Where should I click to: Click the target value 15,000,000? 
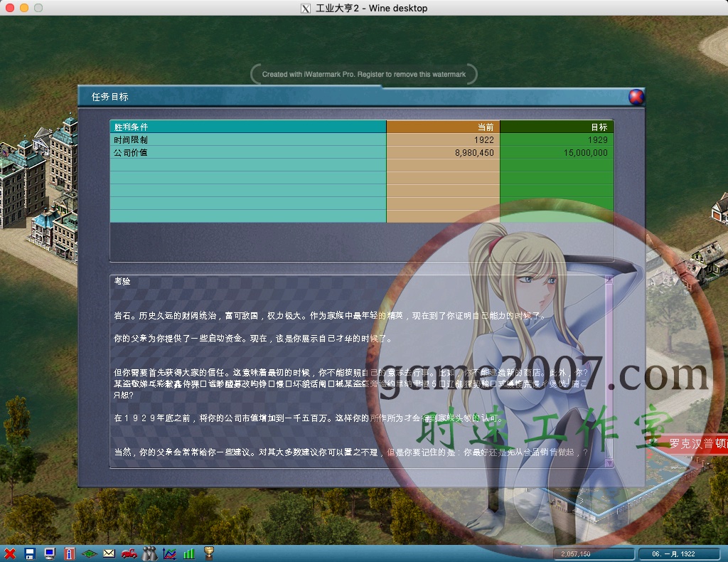[586, 153]
